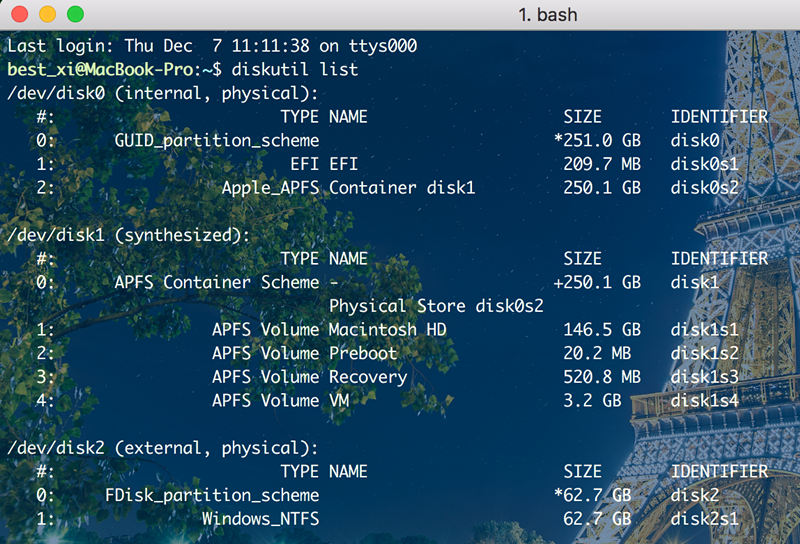Viewport: 800px width, 544px height.
Task: Click '/dev/disk1 (synthesized):' header
Action: click(129, 235)
